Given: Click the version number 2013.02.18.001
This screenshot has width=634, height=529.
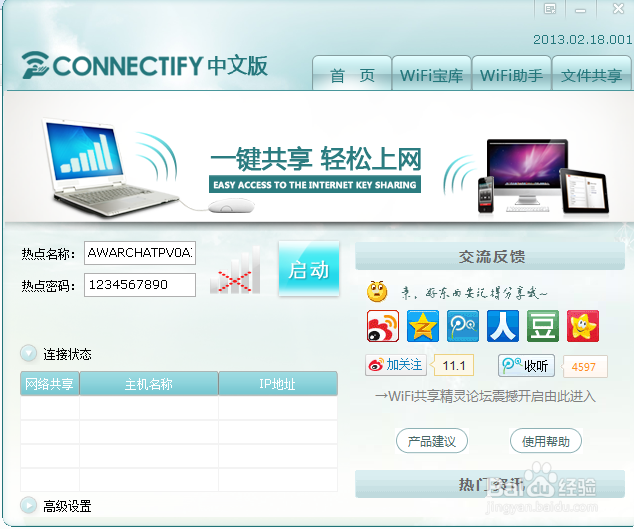Looking at the screenshot, I should pyautogui.click(x=582, y=40).
